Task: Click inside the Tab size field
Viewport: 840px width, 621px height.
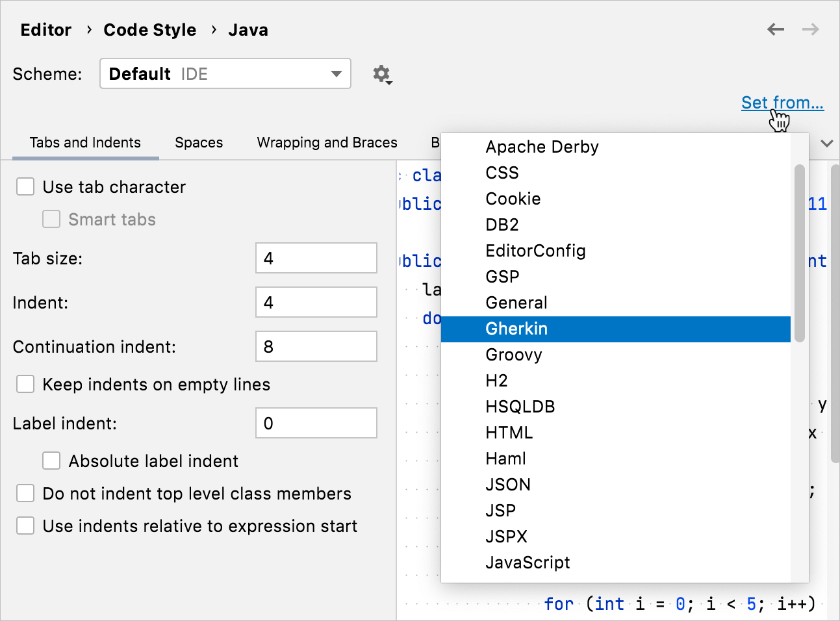Action: [x=316, y=258]
